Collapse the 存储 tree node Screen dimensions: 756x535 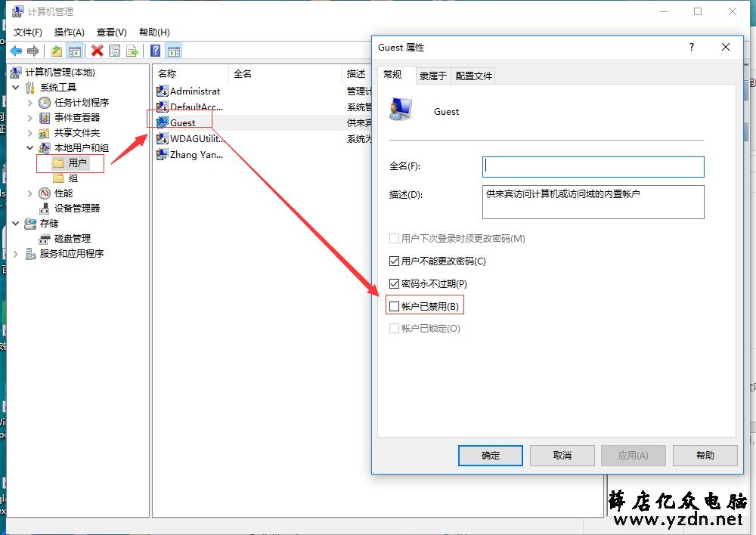pyautogui.click(x=15, y=223)
